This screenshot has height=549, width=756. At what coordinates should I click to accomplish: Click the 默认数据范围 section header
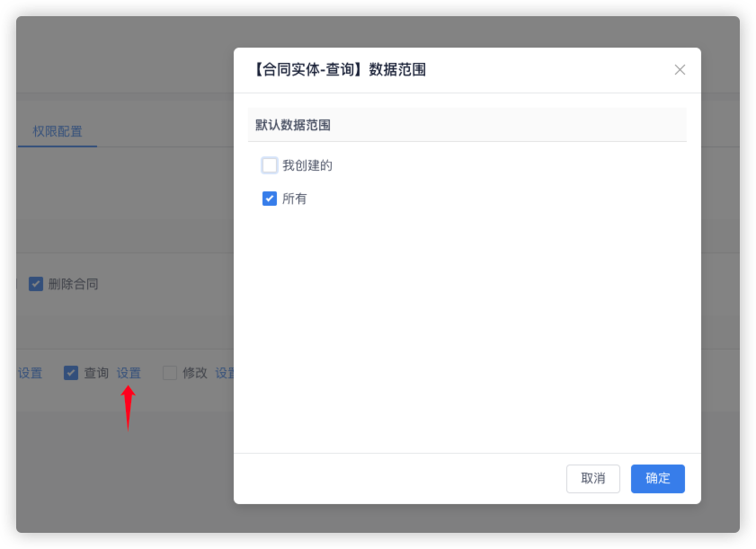pyautogui.click(x=293, y=125)
